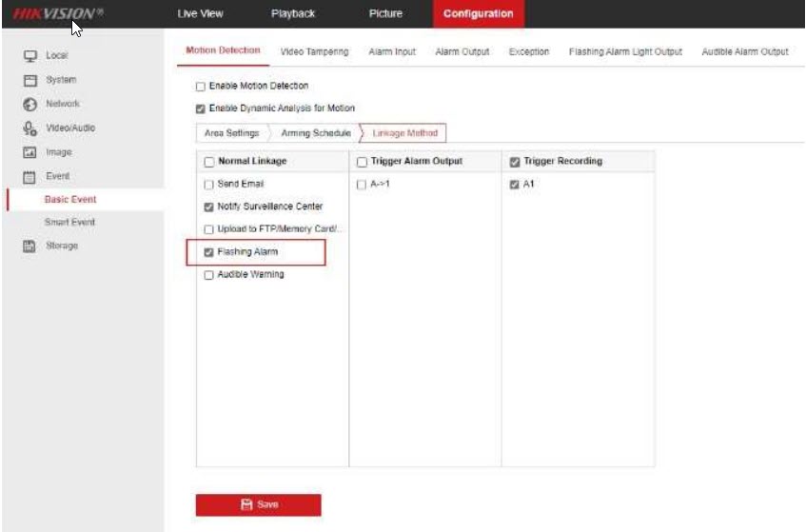Viewport: 806px width, 532px height.
Task: Click the Event calendar icon
Action: click(x=29, y=176)
